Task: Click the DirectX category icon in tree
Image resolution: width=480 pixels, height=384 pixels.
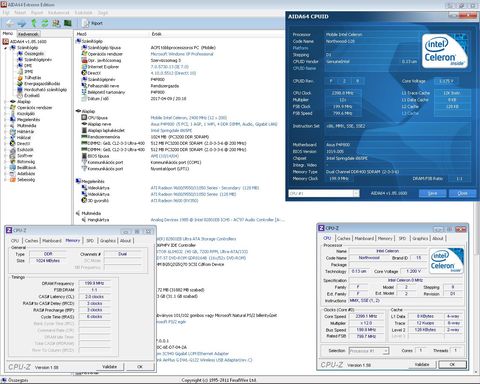Action: pyautogui.click(x=13, y=144)
